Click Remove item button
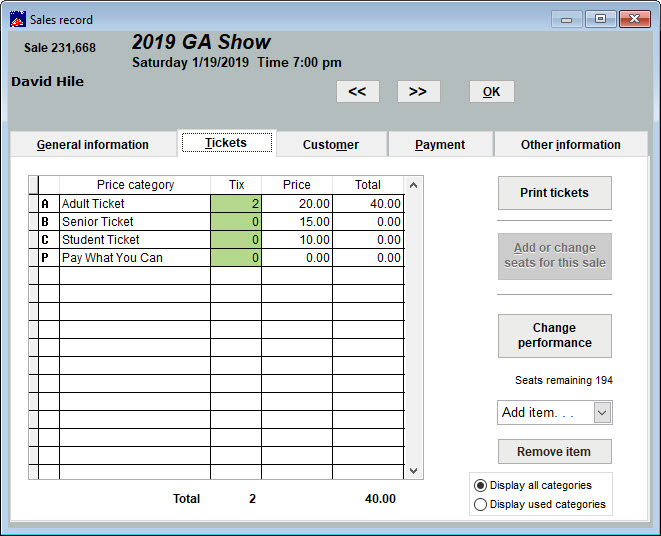The height and width of the screenshot is (536, 661). tap(554, 452)
